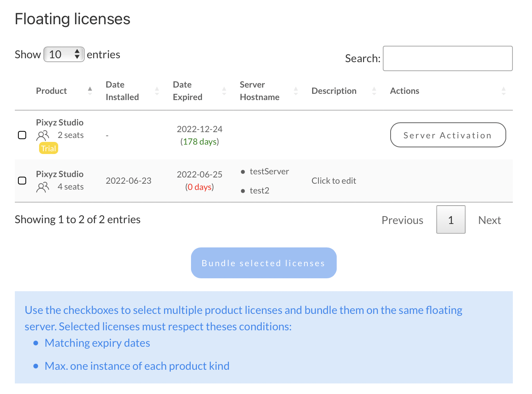Viewport: 532px width, 394px height.
Task: Click the yellow Trial badge
Action: click(48, 148)
